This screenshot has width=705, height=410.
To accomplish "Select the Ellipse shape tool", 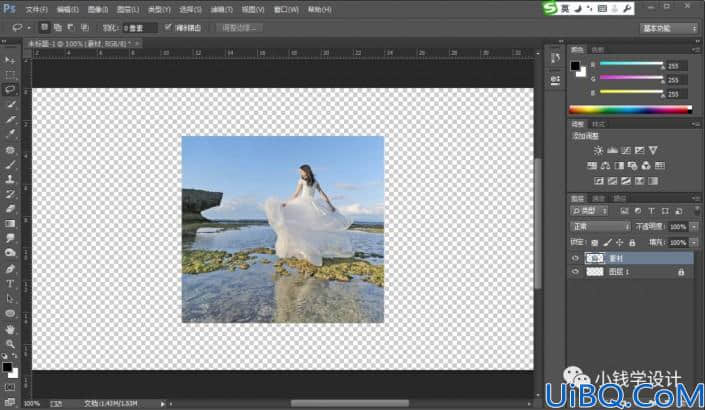I will (x=10, y=314).
